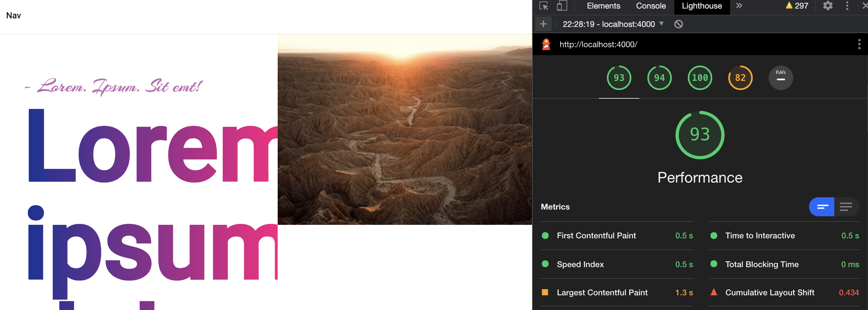
Task: Open the Lighthouse report tools menu
Action: [x=859, y=44]
